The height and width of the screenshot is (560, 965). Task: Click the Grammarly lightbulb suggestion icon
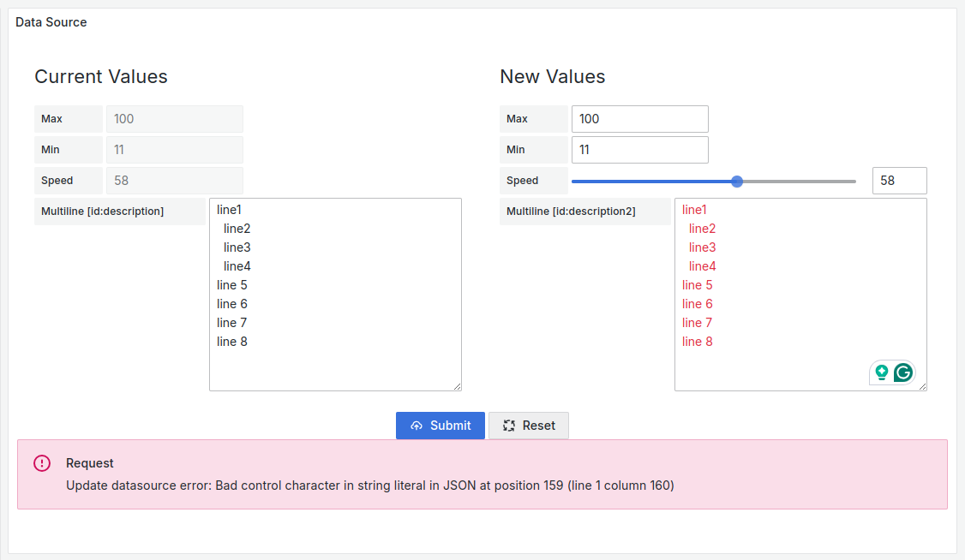(881, 372)
